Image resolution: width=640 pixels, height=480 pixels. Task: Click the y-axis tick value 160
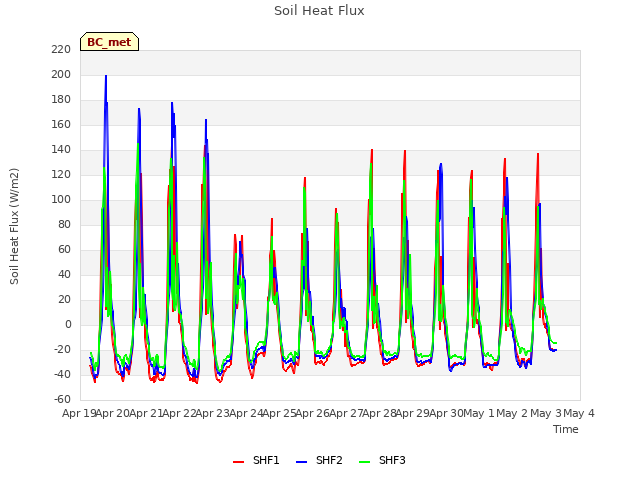61,124
